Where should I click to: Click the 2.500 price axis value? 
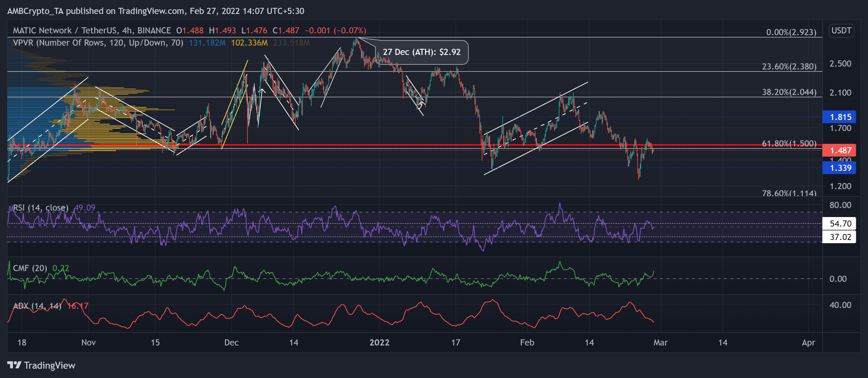pyautogui.click(x=840, y=64)
